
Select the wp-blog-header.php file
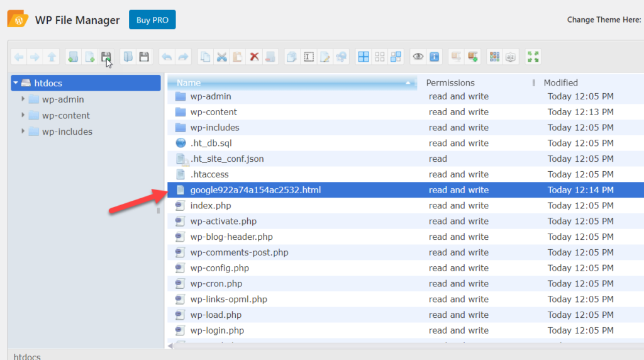pos(406,237)
